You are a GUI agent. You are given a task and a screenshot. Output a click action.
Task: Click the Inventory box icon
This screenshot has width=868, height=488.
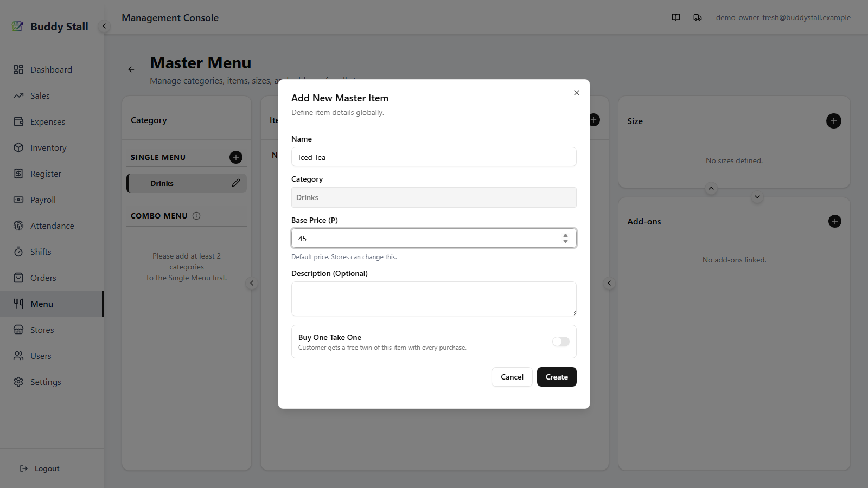click(18, 147)
